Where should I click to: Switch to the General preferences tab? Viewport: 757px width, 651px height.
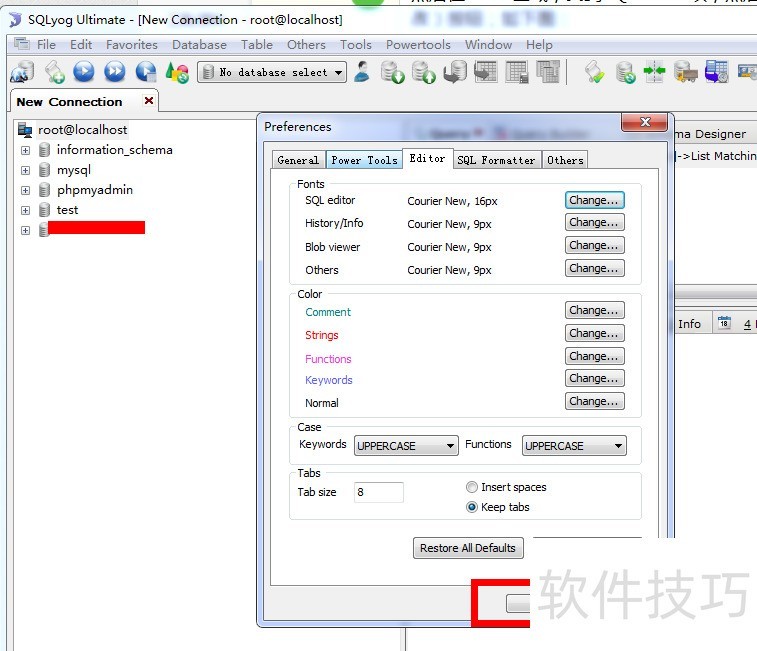(298, 160)
